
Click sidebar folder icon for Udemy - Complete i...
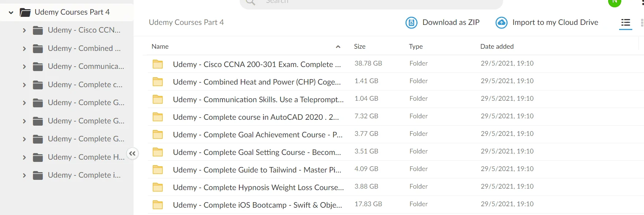coord(38,175)
